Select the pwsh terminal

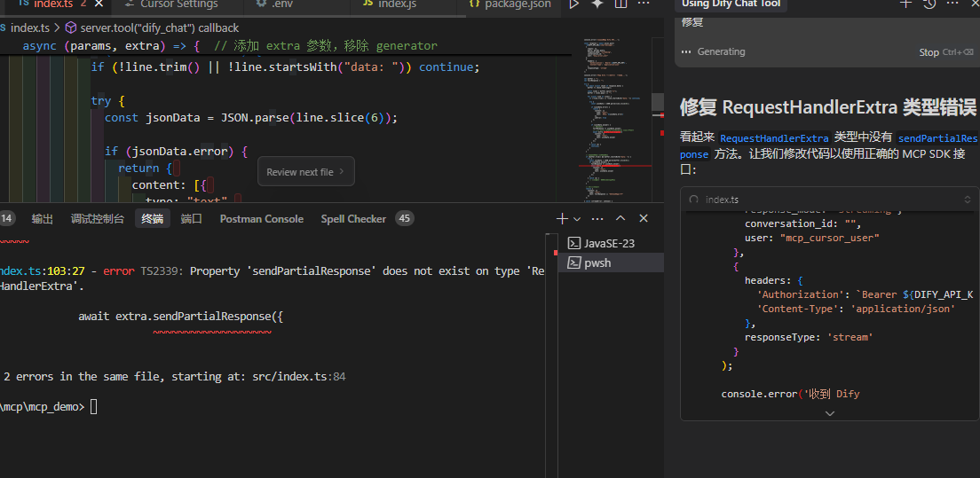pos(610,263)
